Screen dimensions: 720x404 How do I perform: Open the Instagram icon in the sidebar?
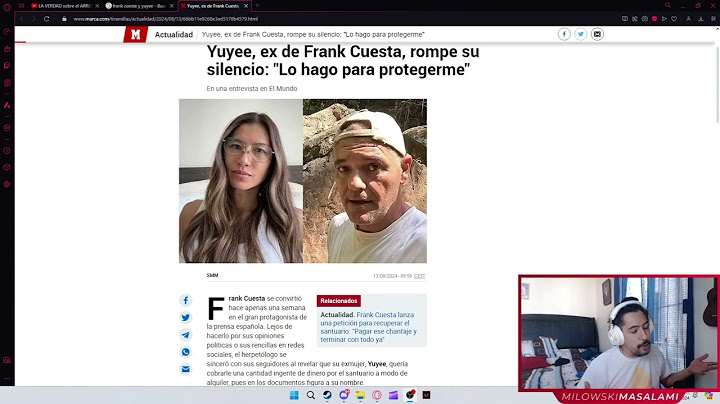coord(7,83)
